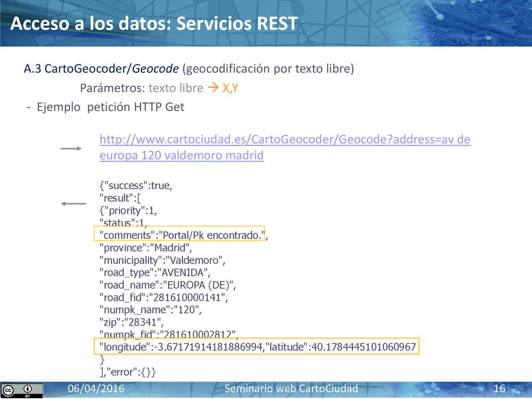Click the '"status":1,' line
The width and height of the screenshot is (532, 399).
click(x=123, y=223)
